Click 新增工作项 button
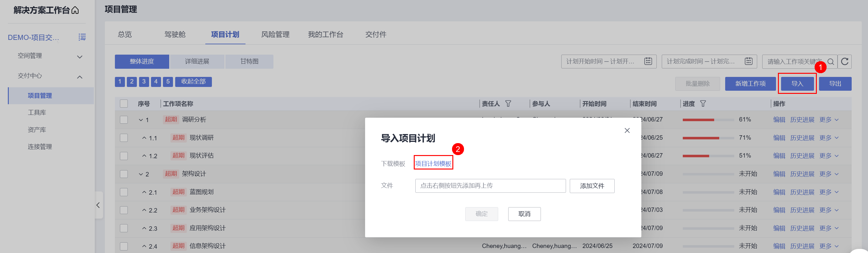Viewport: 868px width, 253px height. click(750, 83)
